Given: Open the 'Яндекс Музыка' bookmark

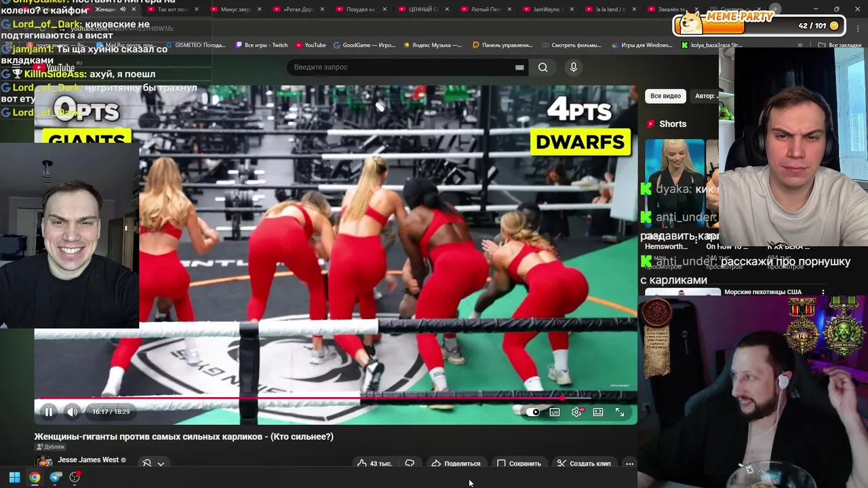Looking at the screenshot, I should pyautogui.click(x=432, y=45).
